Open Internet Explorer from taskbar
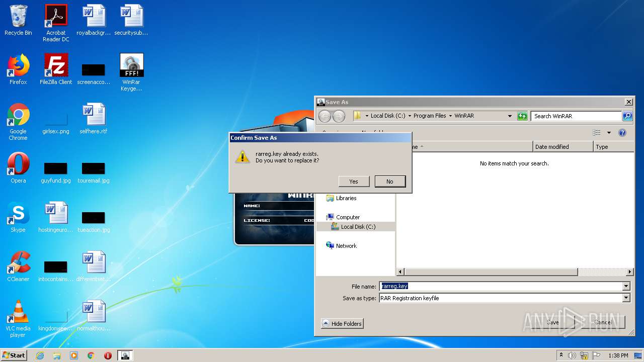The height and width of the screenshot is (362, 644). click(x=40, y=355)
